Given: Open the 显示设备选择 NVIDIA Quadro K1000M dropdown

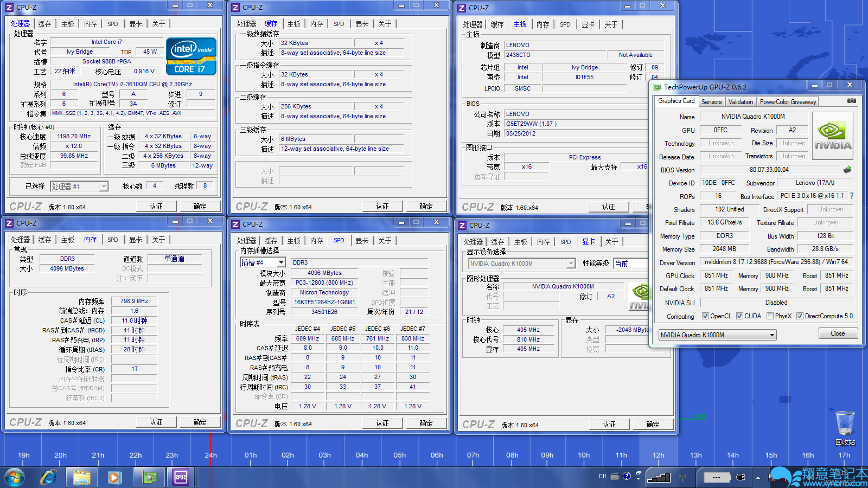Looking at the screenshot, I should 522,264.
